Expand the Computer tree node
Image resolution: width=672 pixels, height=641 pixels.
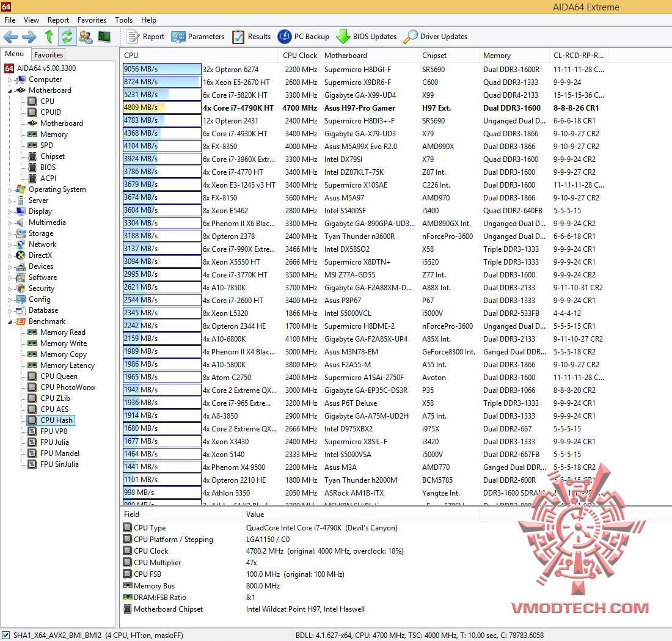pos(10,80)
